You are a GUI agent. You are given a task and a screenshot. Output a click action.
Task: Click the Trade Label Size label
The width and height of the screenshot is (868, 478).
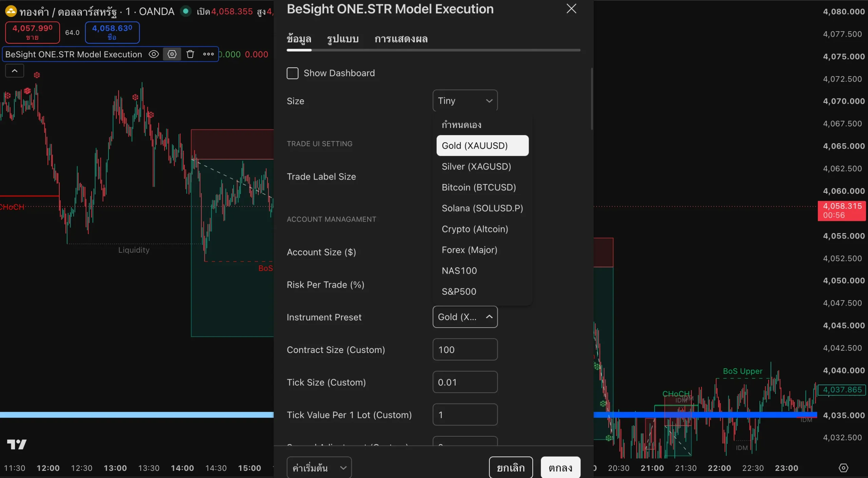pyautogui.click(x=321, y=176)
